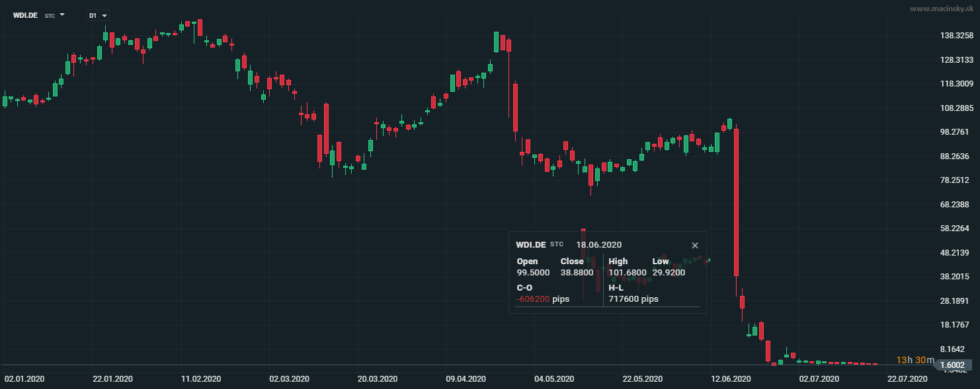Click the large red 18.06.2020 crash candle

(x=736, y=198)
